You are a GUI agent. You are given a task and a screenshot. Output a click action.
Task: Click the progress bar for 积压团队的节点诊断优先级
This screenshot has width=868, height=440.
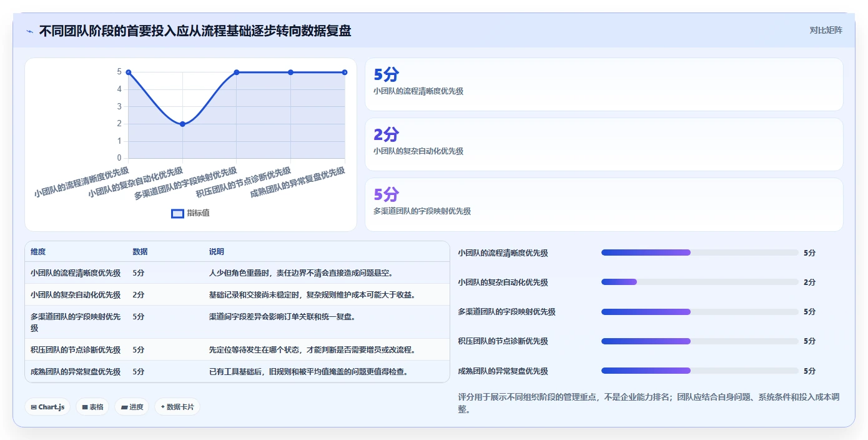(x=699, y=341)
